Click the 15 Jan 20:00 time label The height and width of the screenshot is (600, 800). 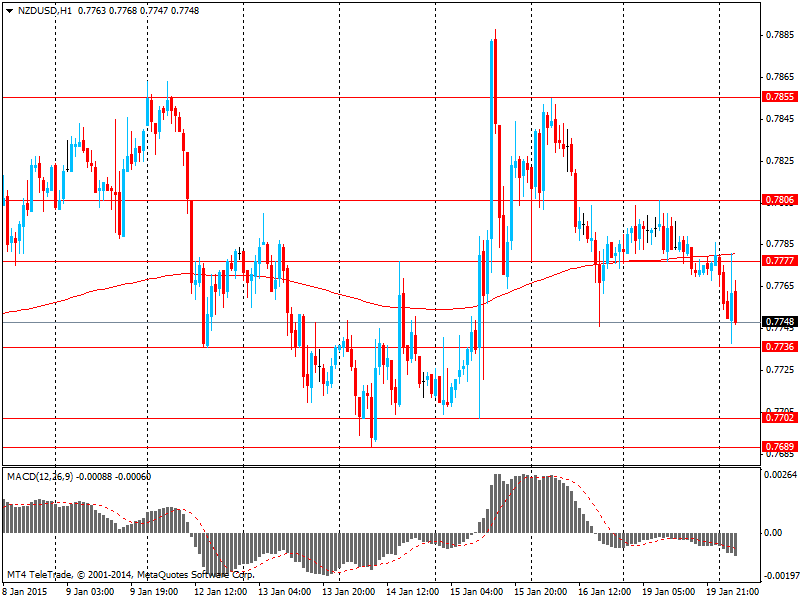pos(541,591)
